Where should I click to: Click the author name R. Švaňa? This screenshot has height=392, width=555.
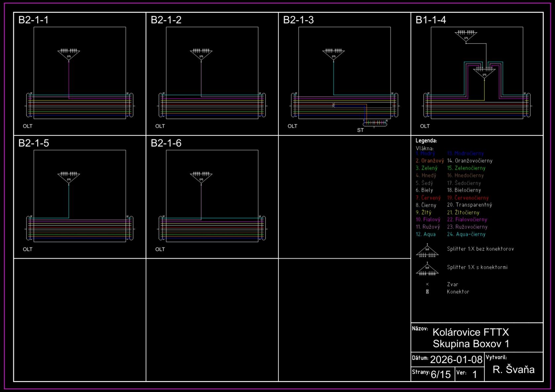513,370
